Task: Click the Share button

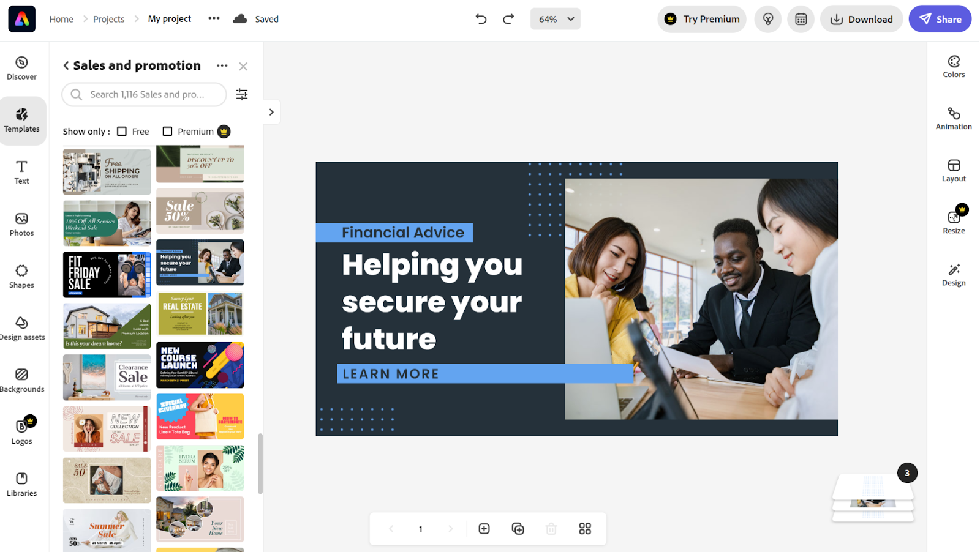Action: tap(940, 19)
